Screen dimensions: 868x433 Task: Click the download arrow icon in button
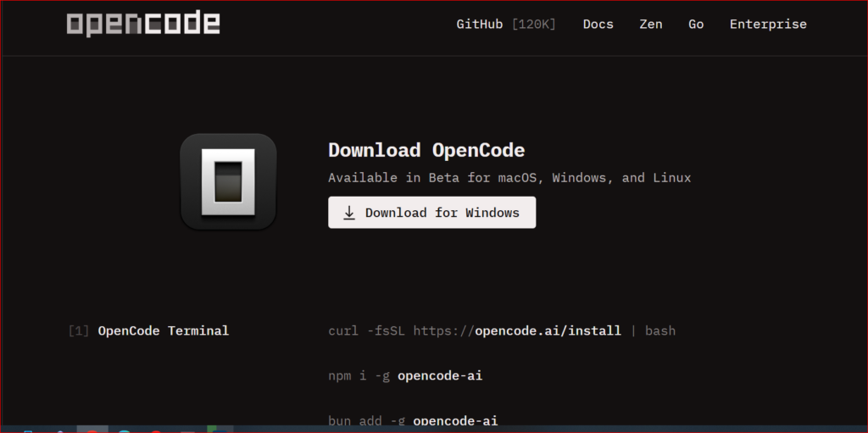click(349, 213)
